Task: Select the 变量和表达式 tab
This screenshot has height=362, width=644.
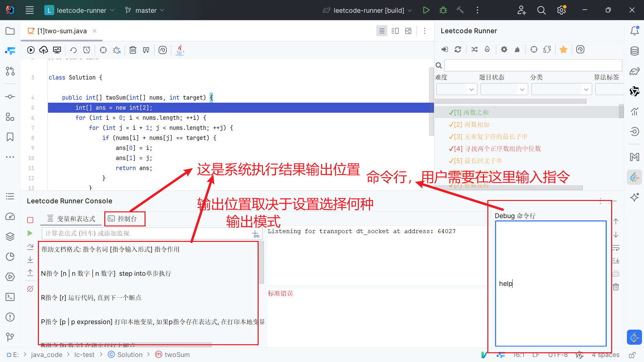Action: (x=71, y=219)
